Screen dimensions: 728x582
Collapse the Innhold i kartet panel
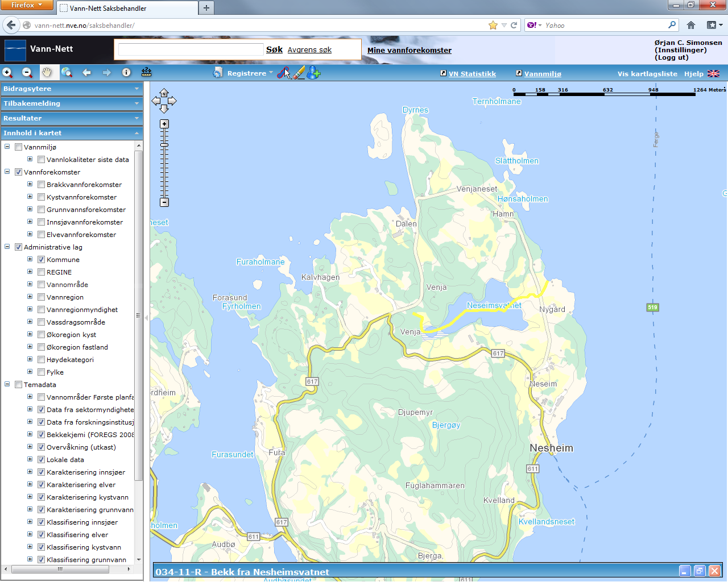click(72, 133)
